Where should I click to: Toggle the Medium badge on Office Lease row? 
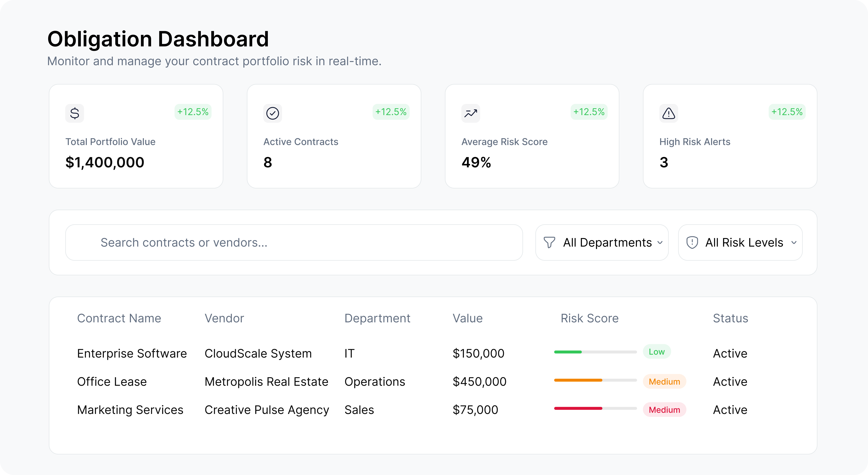click(x=664, y=381)
